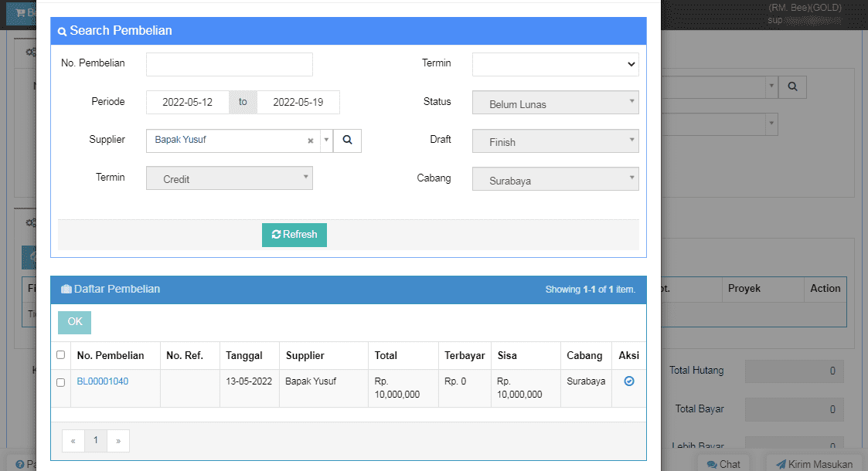Clear the Bapak Yusuf supplier selection
Image resolution: width=868 pixels, height=471 pixels.
tap(311, 141)
